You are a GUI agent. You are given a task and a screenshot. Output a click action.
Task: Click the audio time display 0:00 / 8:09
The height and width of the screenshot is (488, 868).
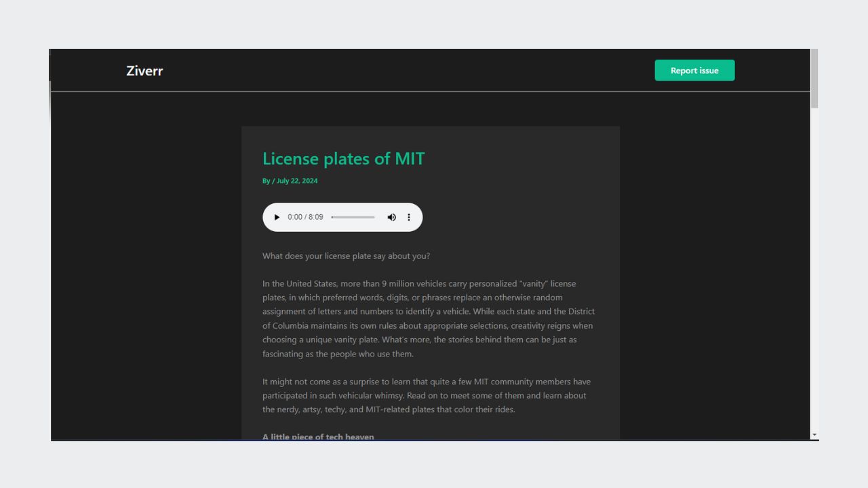[305, 218]
